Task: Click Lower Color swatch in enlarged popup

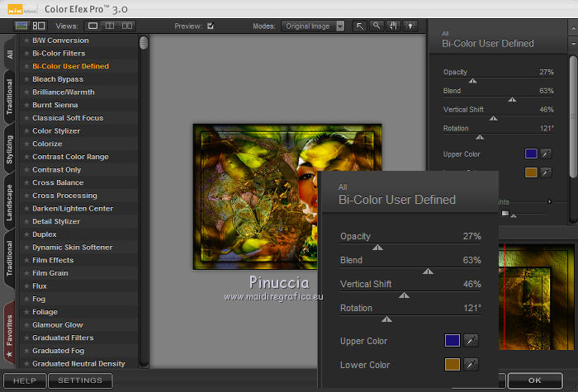Action: 452,365
